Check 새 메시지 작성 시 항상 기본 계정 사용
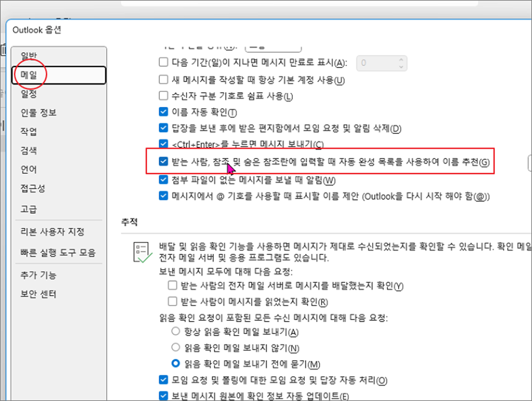 [x=163, y=80]
